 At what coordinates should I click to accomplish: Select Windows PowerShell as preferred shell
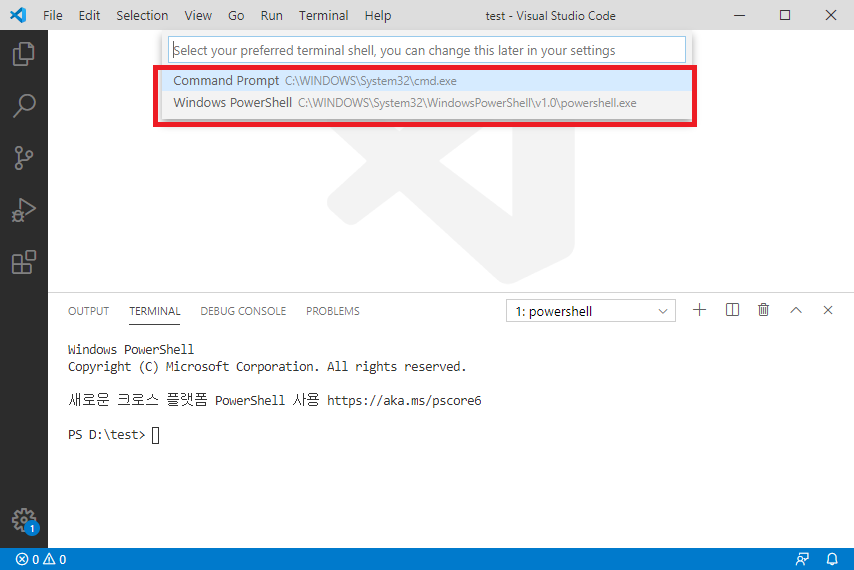[426, 102]
